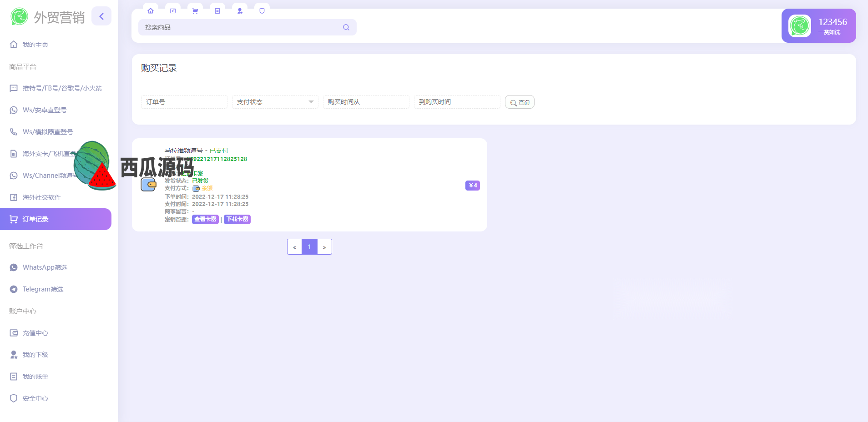868x422 pixels.
Task: Click the Facebook icon beside 海外社交软件
Action: click(x=14, y=197)
